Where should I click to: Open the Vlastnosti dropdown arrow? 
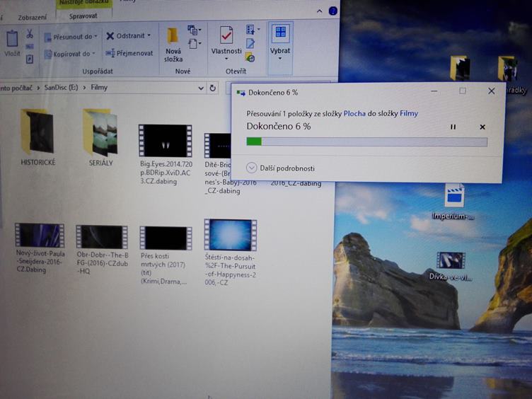226,59
